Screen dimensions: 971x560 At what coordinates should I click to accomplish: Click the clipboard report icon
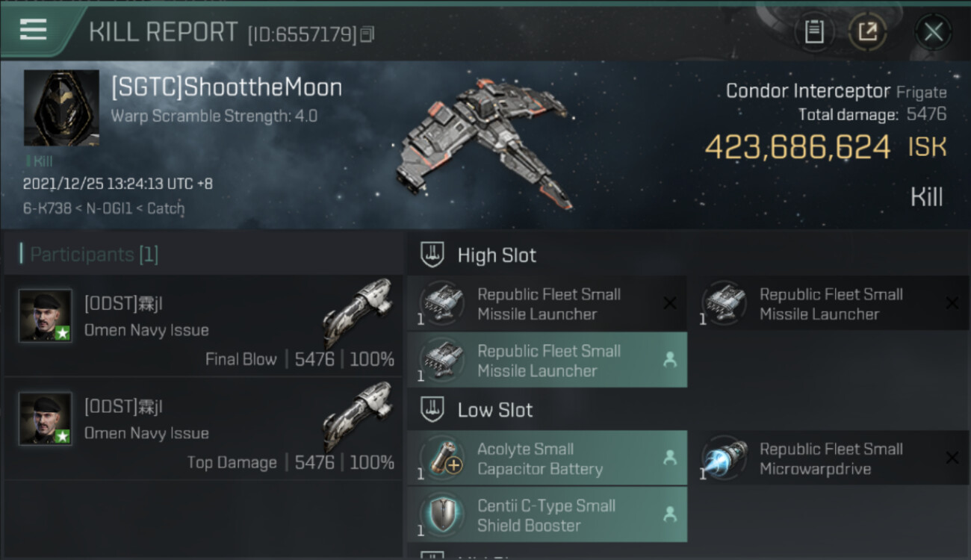pyautogui.click(x=814, y=32)
